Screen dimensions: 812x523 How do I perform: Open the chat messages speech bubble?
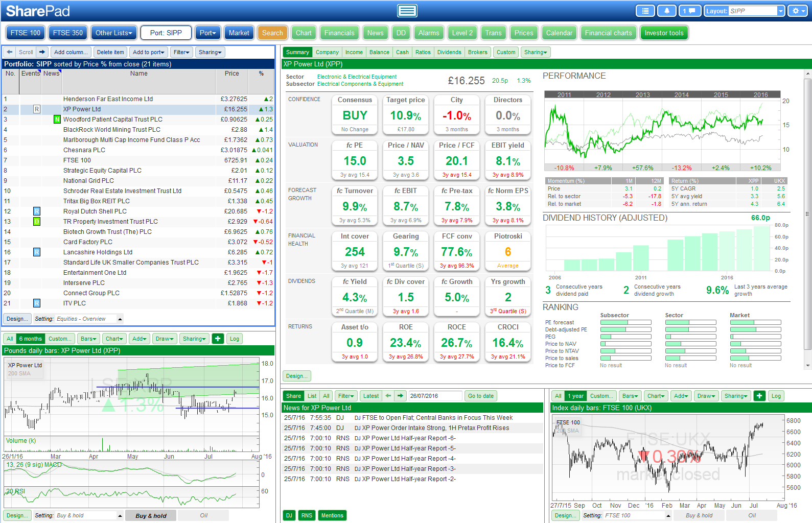[x=689, y=11]
